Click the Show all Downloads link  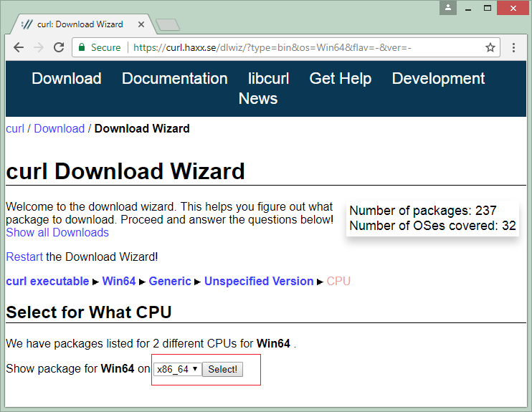(x=57, y=233)
